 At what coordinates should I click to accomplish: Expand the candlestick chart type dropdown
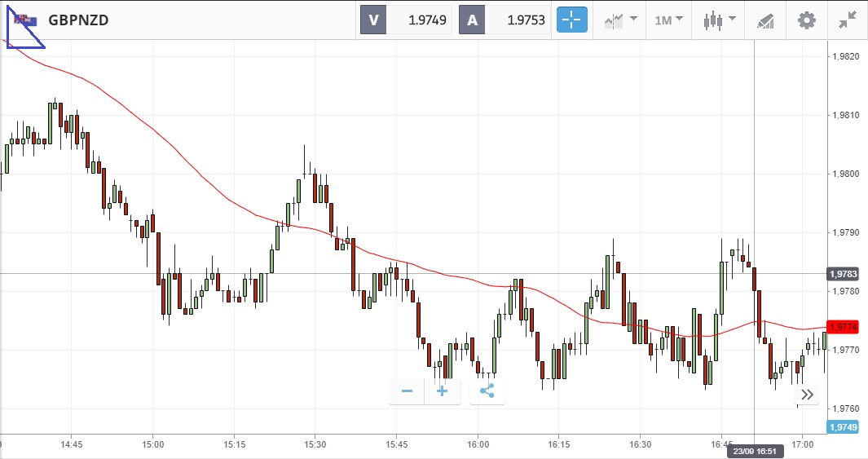coord(720,20)
